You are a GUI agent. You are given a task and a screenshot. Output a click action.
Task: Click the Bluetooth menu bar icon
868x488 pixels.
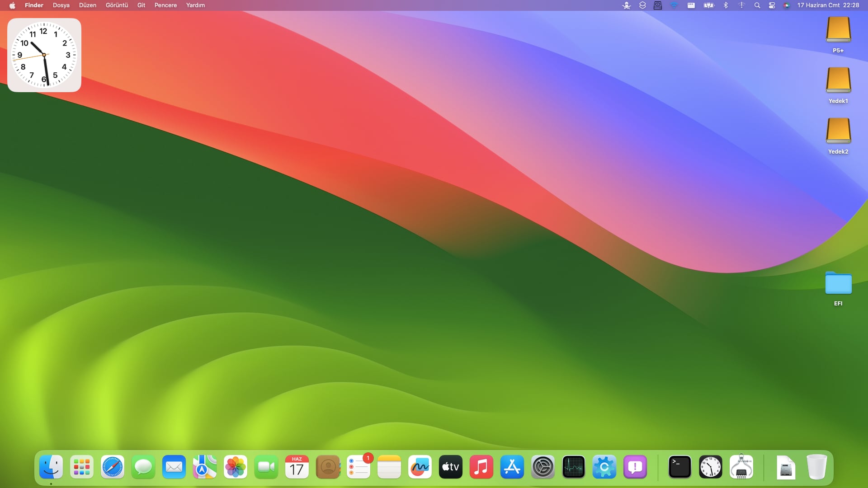[726, 5]
